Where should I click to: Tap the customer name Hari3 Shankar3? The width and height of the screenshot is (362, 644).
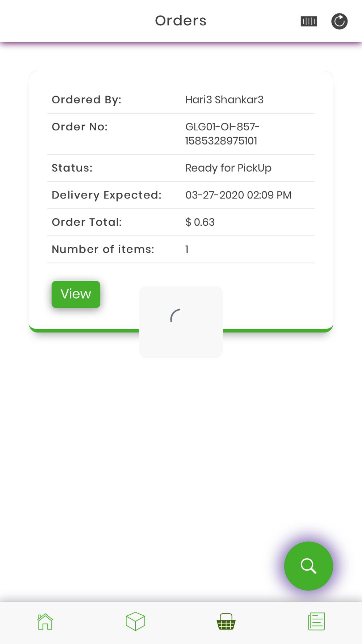(x=224, y=100)
